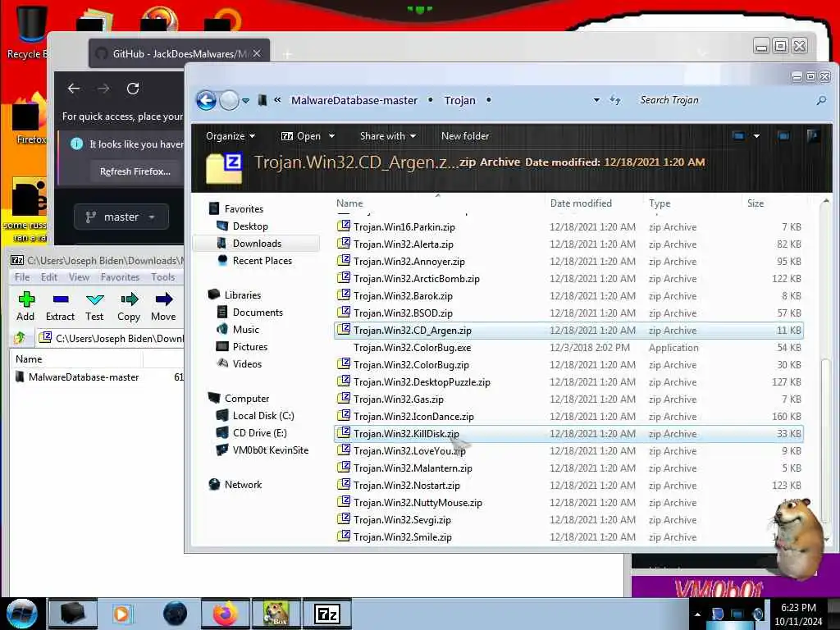Open the master branch dropdown on GitHub

pos(121,217)
